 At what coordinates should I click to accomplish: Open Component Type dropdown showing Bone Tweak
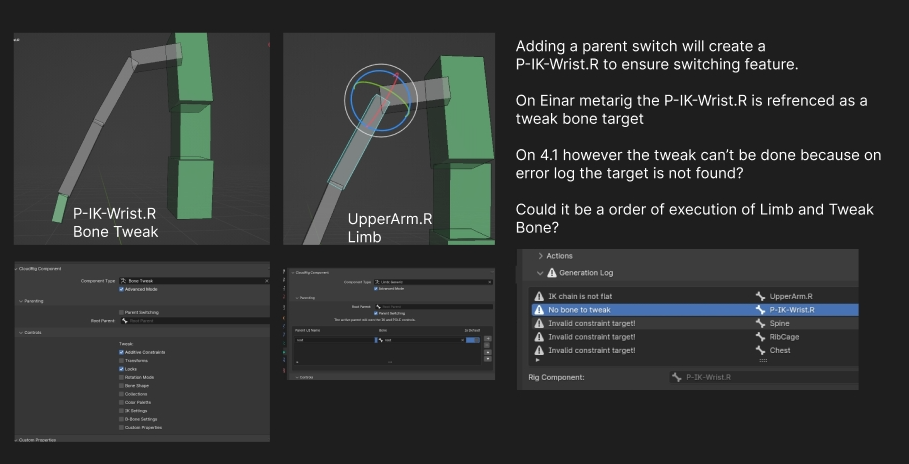(194, 281)
